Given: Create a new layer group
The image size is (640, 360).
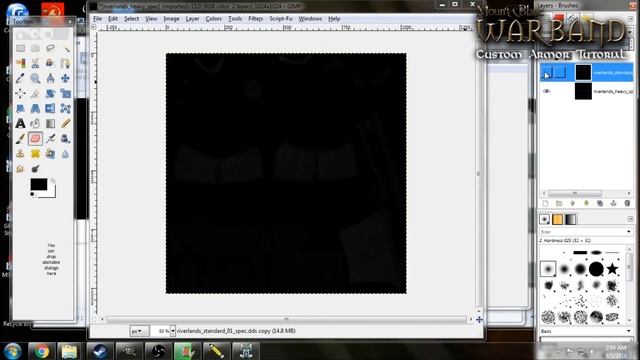Looking at the screenshot, I should click(x=559, y=203).
